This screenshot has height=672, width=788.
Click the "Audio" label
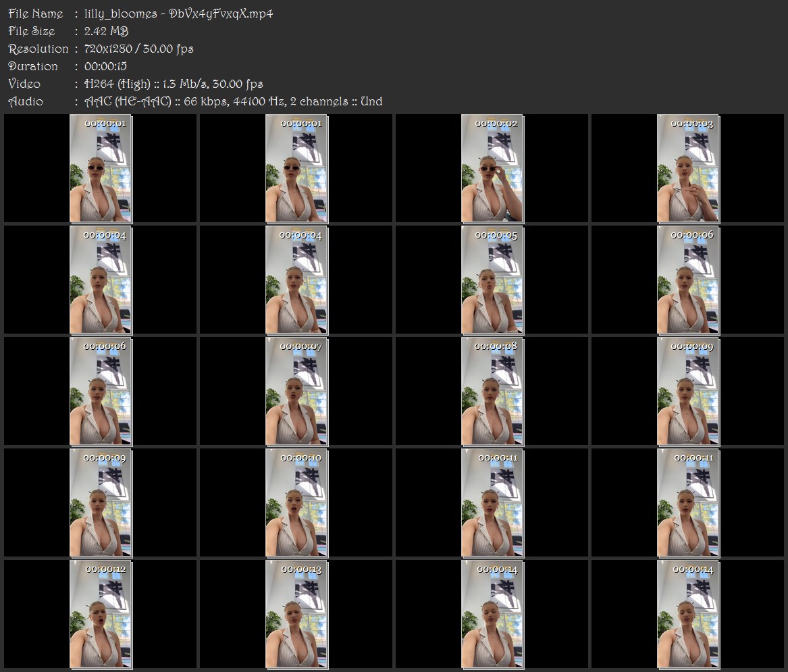pos(26,101)
